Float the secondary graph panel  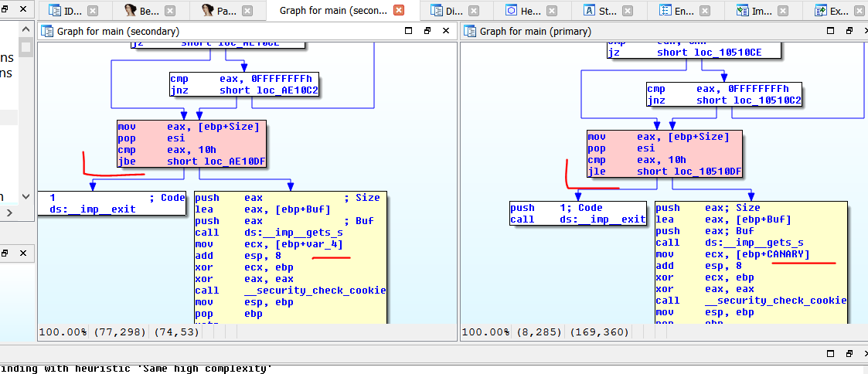click(x=427, y=31)
